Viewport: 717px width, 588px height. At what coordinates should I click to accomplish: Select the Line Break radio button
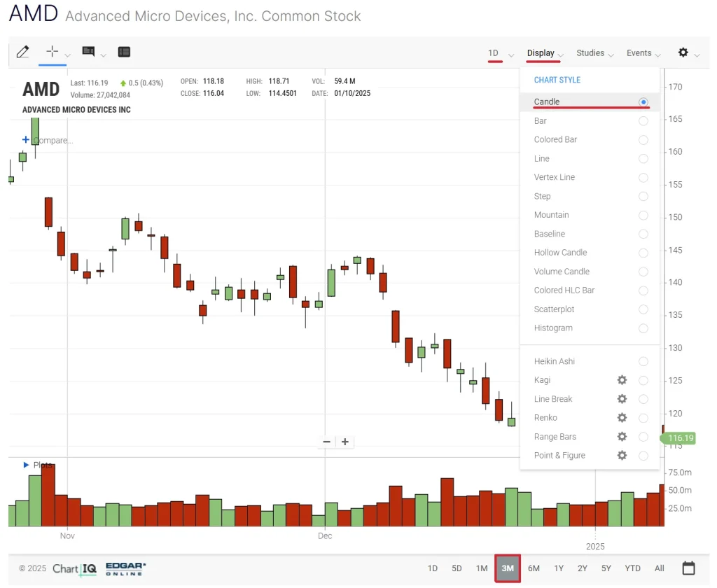[x=643, y=399]
